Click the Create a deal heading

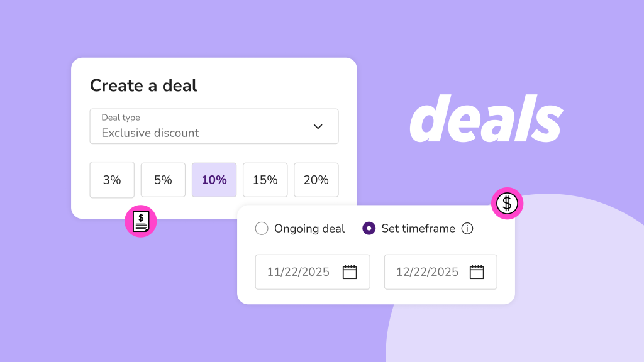pyautogui.click(x=143, y=85)
